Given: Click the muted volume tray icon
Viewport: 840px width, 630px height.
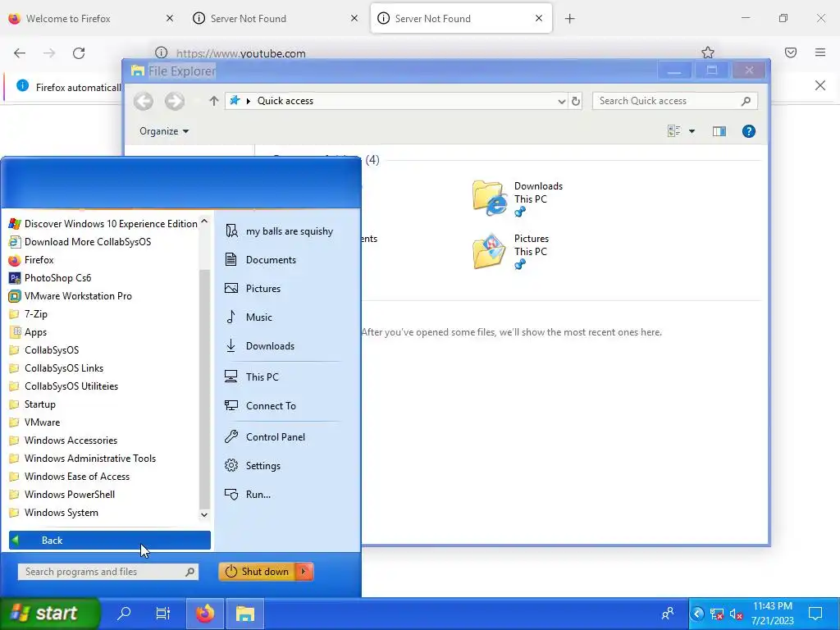Looking at the screenshot, I should [736, 614].
